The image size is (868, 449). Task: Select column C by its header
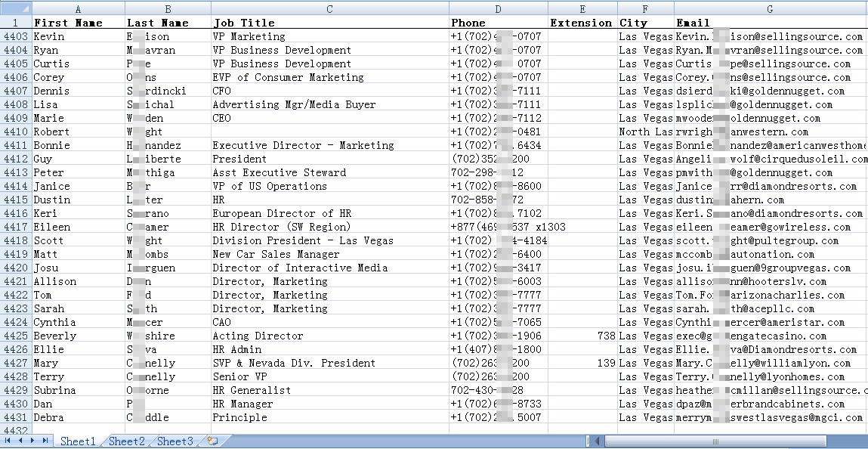click(x=329, y=9)
